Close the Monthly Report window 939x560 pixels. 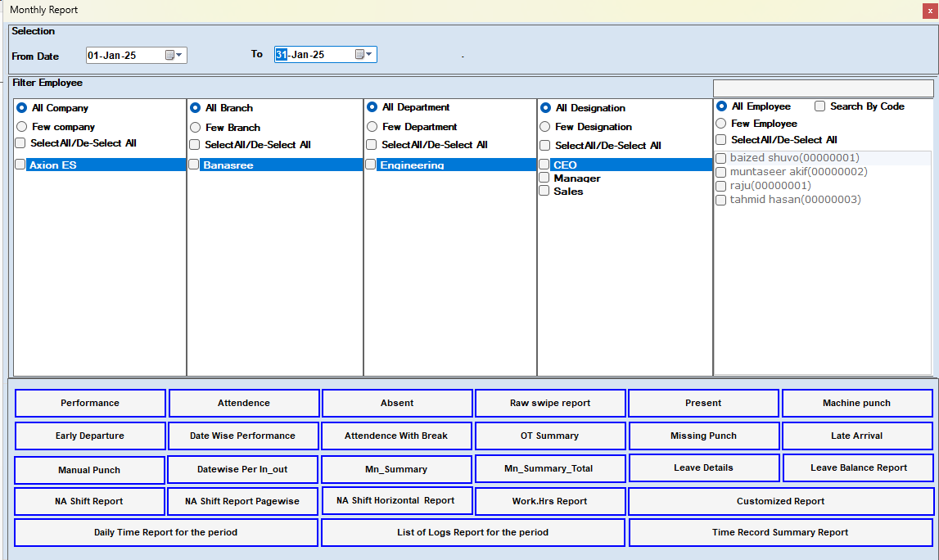tap(930, 10)
